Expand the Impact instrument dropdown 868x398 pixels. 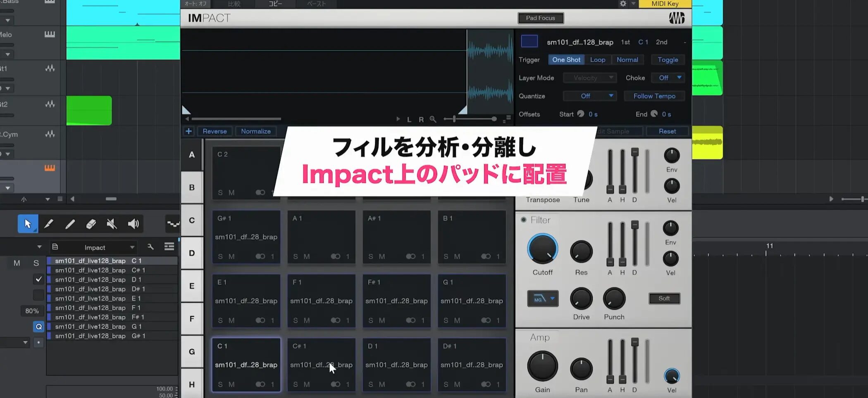132,247
